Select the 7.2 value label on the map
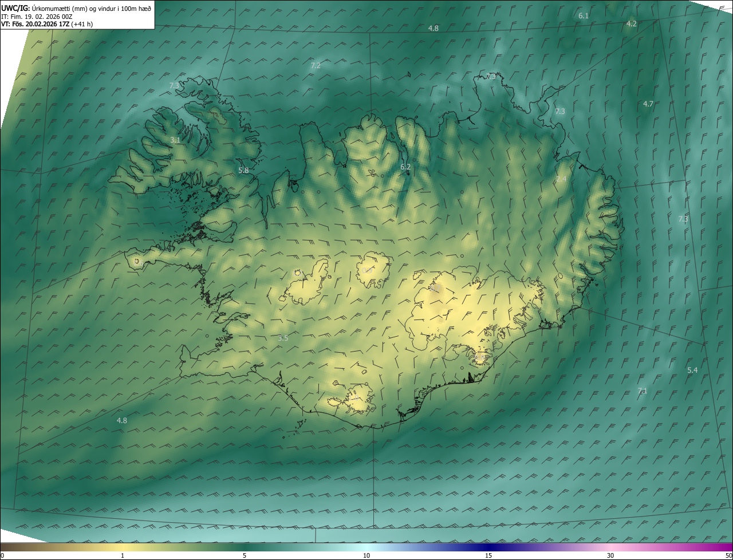The image size is (733, 560). point(316,65)
